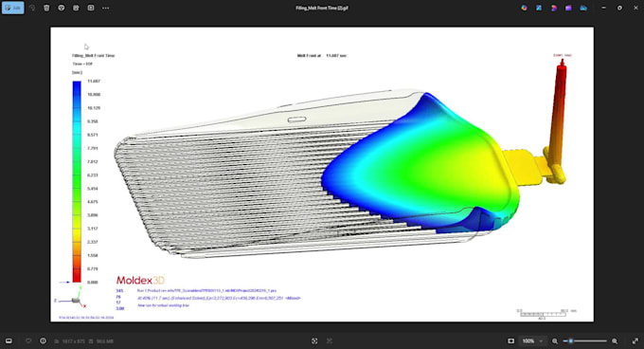This screenshot has width=644, height=349.
Task: Click the 'Filling_Melt Front Time' label in image
Action: (93, 56)
